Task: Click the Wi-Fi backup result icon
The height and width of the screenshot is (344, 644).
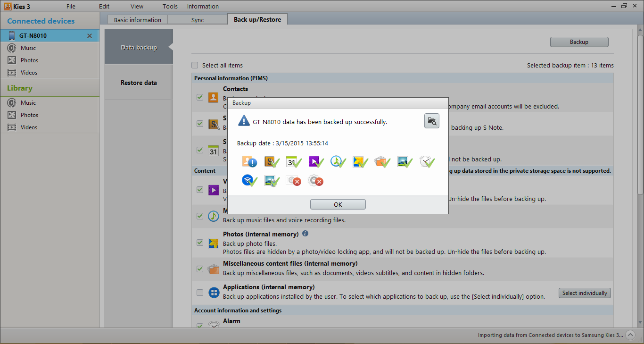Action: [x=249, y=180]
